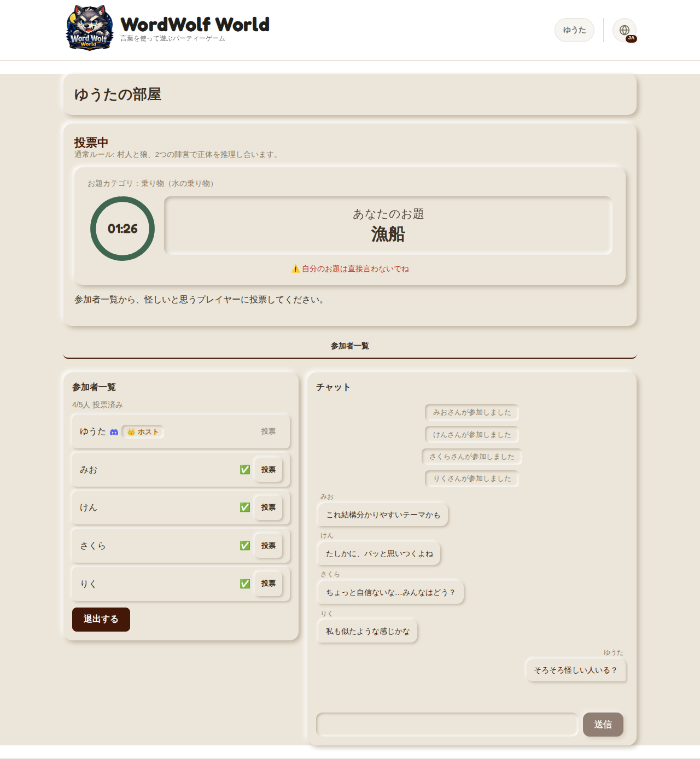Click the けんさんが参加しました system notice
700x759 pixels.
point(472,435)
